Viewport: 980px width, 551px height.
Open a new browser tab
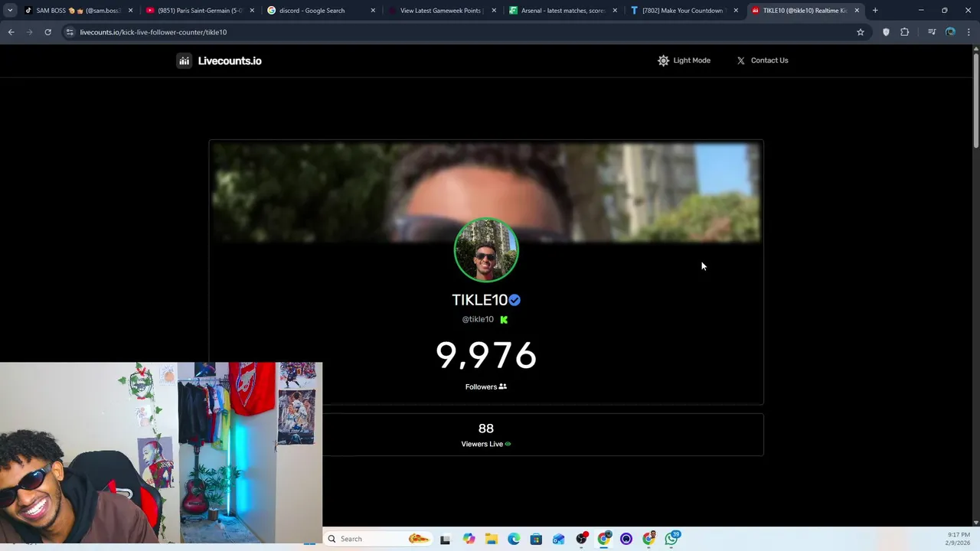875,11
